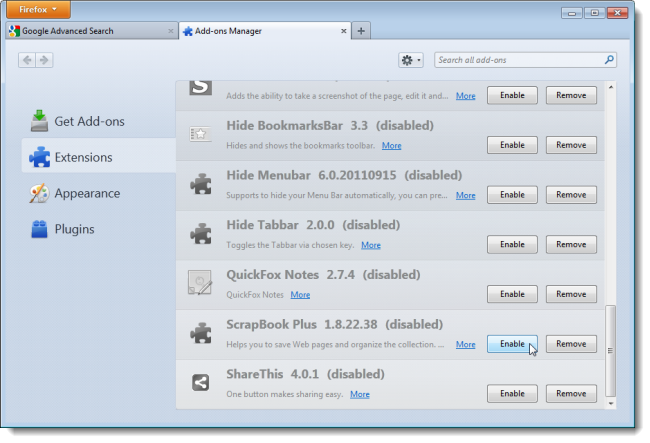The height and width of the screenshot is (443, 650).
Task: Click the QuickFox Notes notepad icon
Action: coord(200,283)
